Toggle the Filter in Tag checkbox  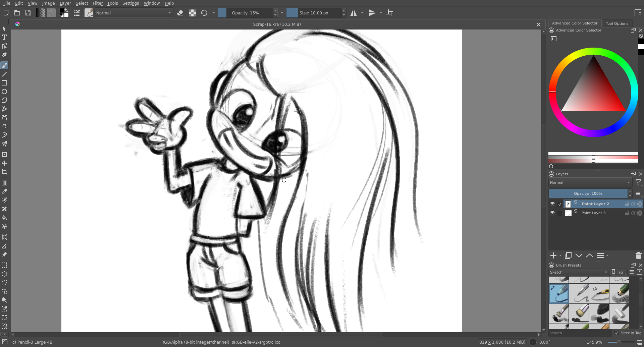coord(616,333)
